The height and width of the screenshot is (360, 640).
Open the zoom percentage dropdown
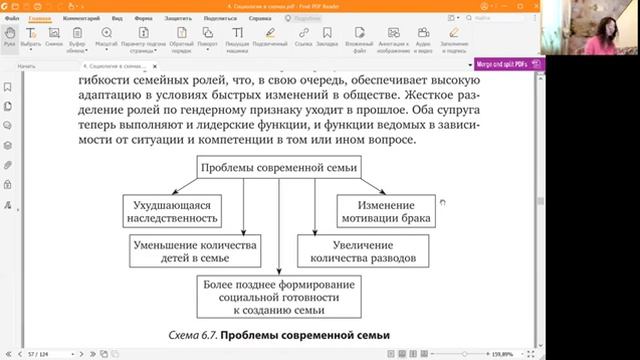pyautogui.click(x=522, y=354)
